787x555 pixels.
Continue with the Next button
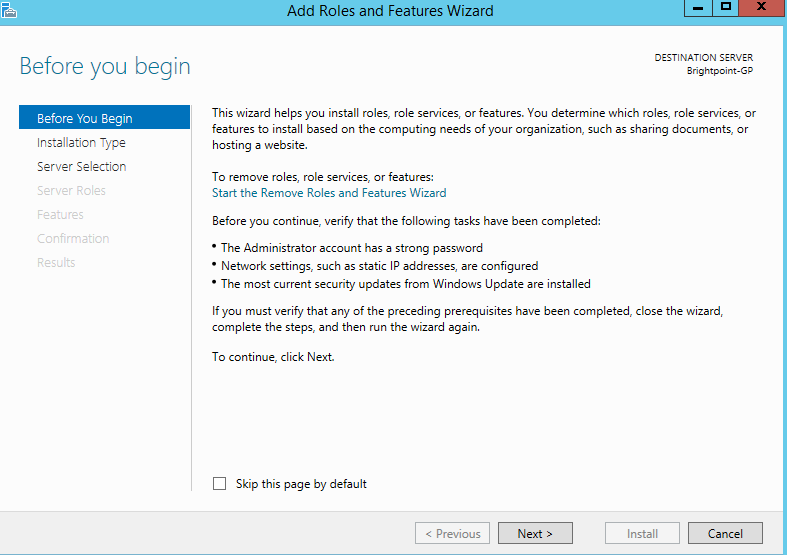535,534
